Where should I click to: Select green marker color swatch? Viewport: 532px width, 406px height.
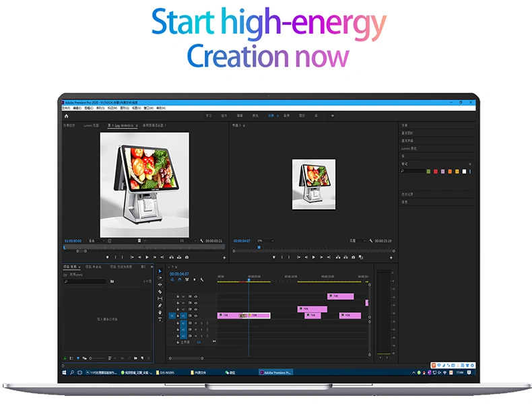[x=428, y=172]
